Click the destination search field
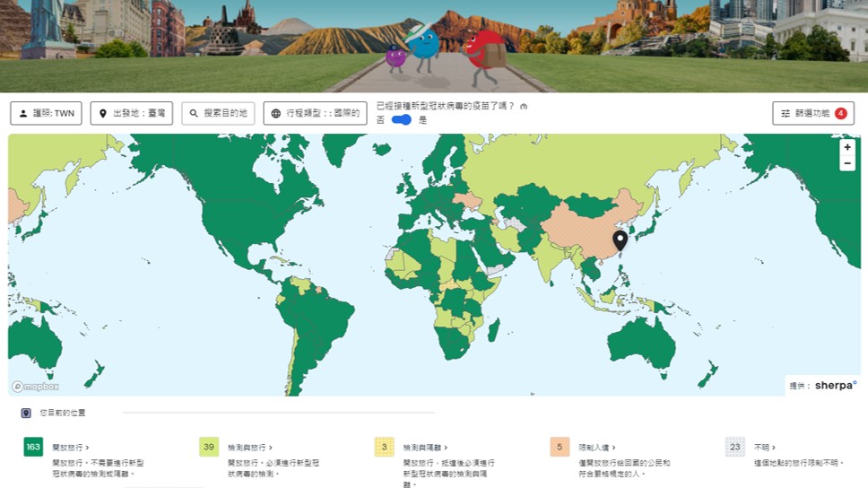The height and width of the screenshot is (488, 868). point(218,113)
